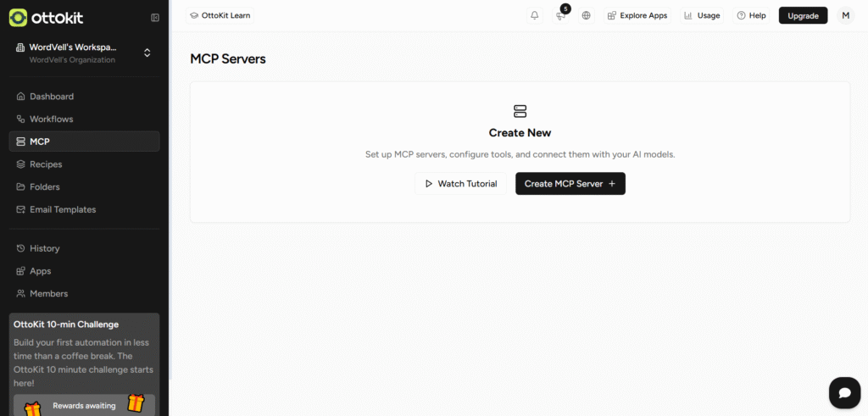Open Explore Apps
Screen dimensions: 868x416
pos(637,15)
